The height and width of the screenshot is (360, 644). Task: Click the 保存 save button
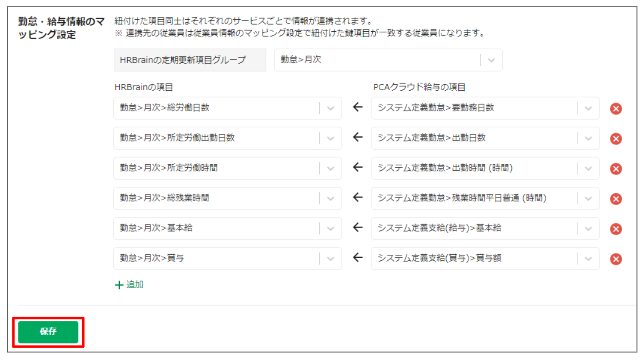tap(48, 332)
